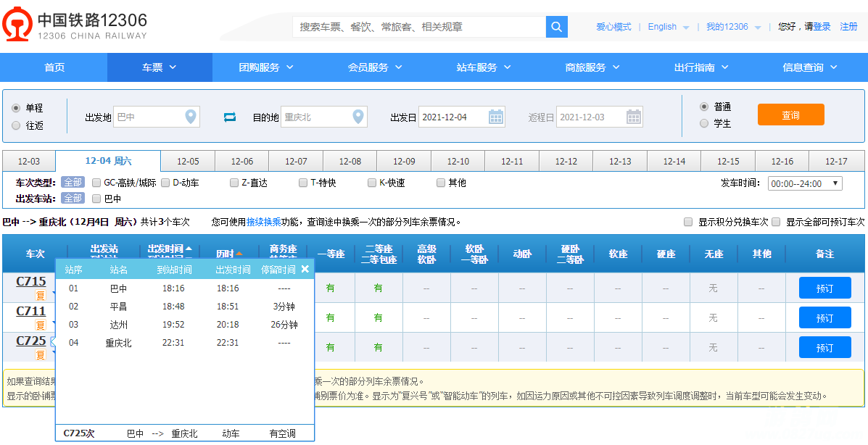Image resolution: width=868 pixels, height=445 pixels.
Task: Select the 往返 round-trip radio button
Action: click(x=16, y=125)
